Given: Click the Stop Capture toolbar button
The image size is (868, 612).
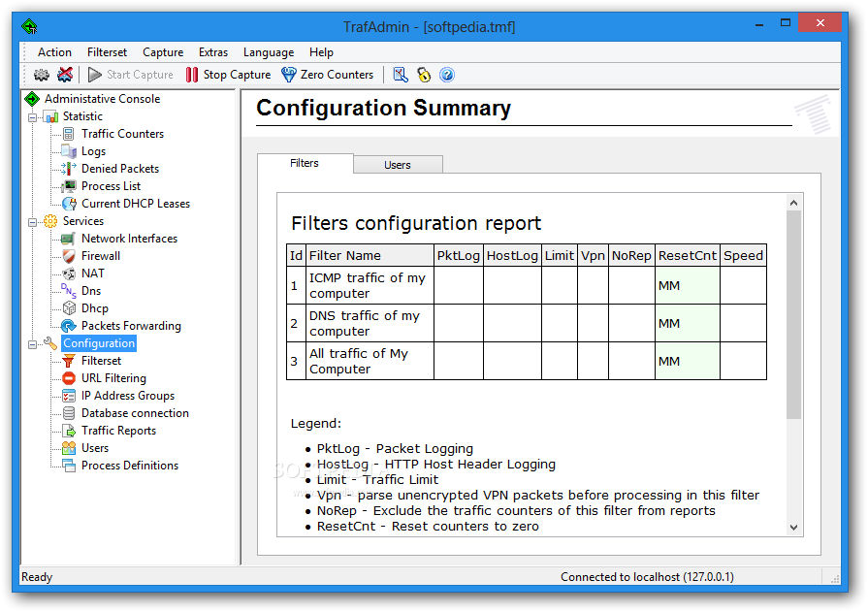Looking at the screenshot, I should (x=229, y=75).
